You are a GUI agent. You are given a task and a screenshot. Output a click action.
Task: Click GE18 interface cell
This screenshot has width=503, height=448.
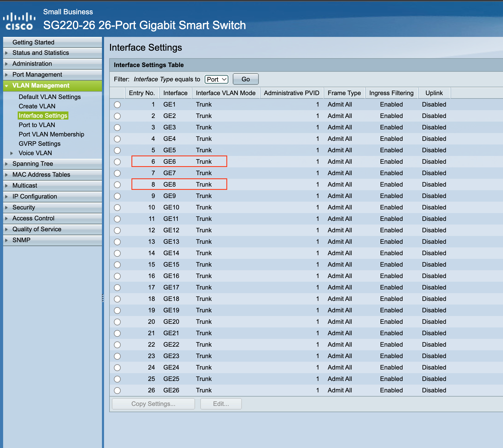171,299
